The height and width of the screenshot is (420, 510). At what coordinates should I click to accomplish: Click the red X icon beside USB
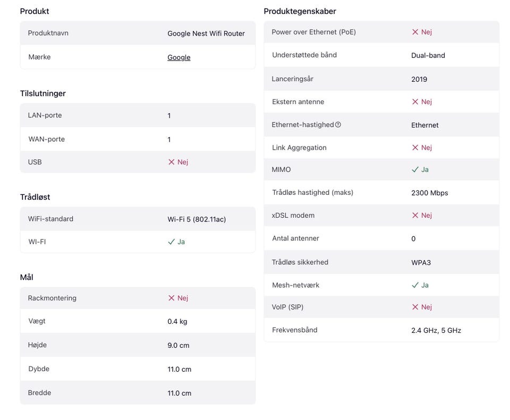click(x=171, y=162)
